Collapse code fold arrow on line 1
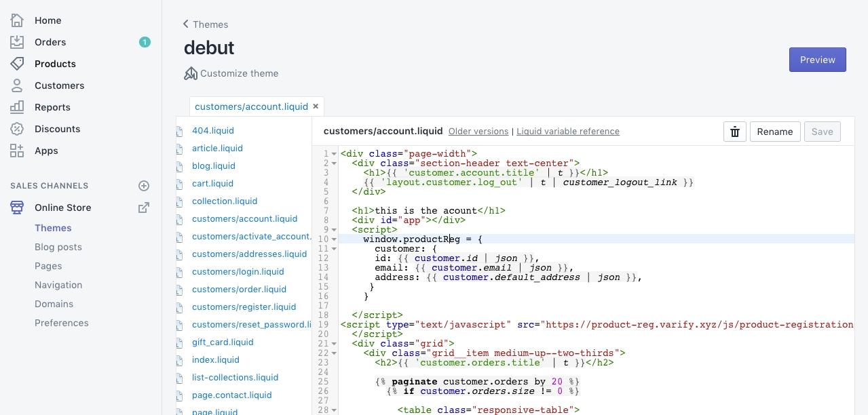868x415 pixels. [335, 154]
